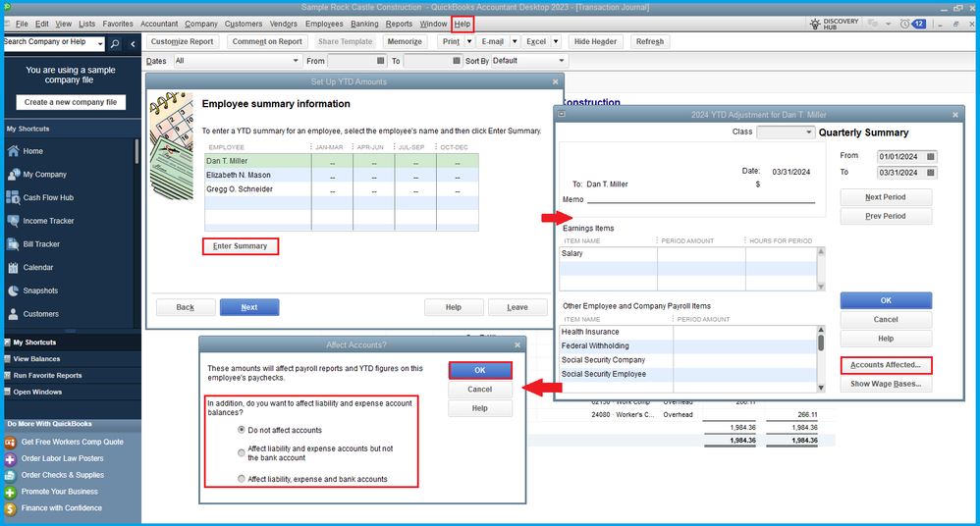Open Home shortcut icon
The image size is (980, 526).
pyautogui.click(x=13, y=151)
